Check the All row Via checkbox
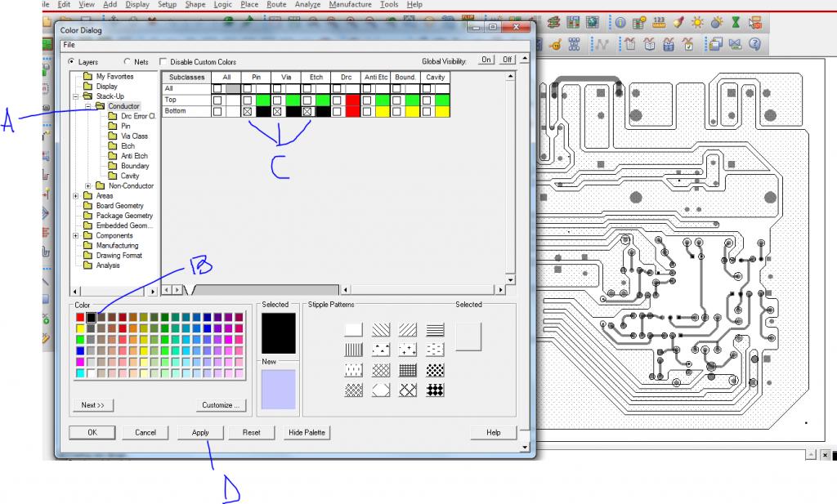 click(x=277, y=88)
